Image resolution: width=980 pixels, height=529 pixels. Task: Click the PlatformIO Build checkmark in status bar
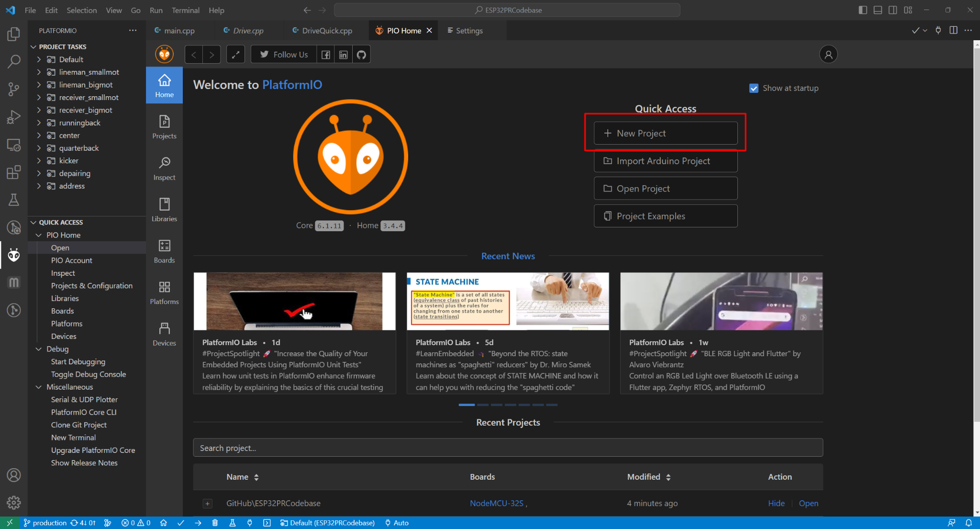point(181,523)
